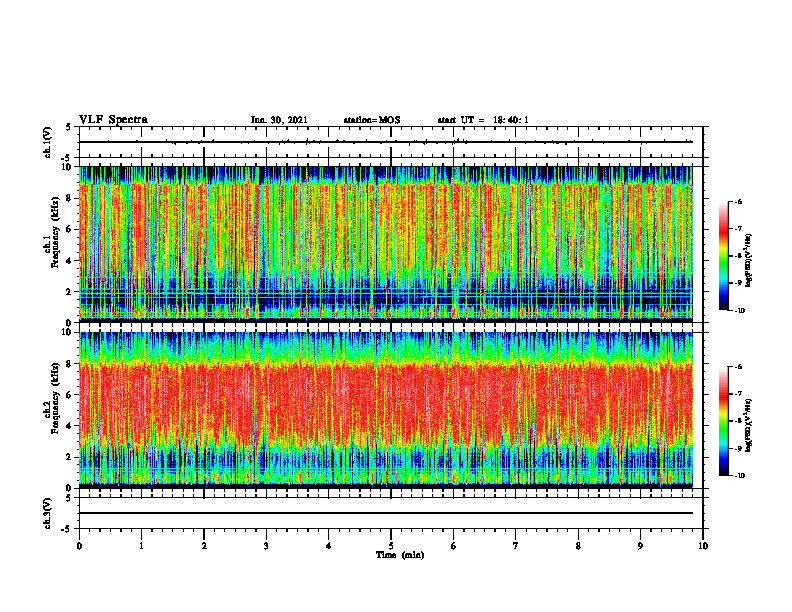
Task: Click time axis tick label "2"
Action: (x=204, y=546)
